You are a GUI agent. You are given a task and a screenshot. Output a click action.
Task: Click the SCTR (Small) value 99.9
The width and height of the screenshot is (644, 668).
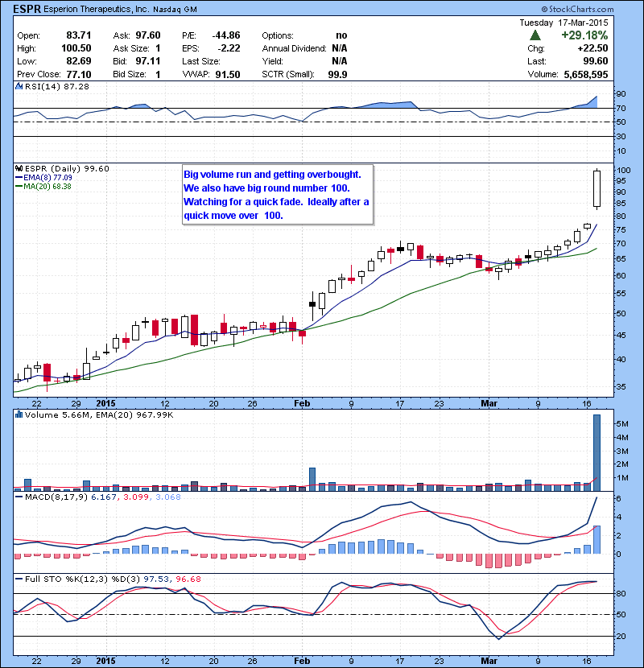point(337,75)
